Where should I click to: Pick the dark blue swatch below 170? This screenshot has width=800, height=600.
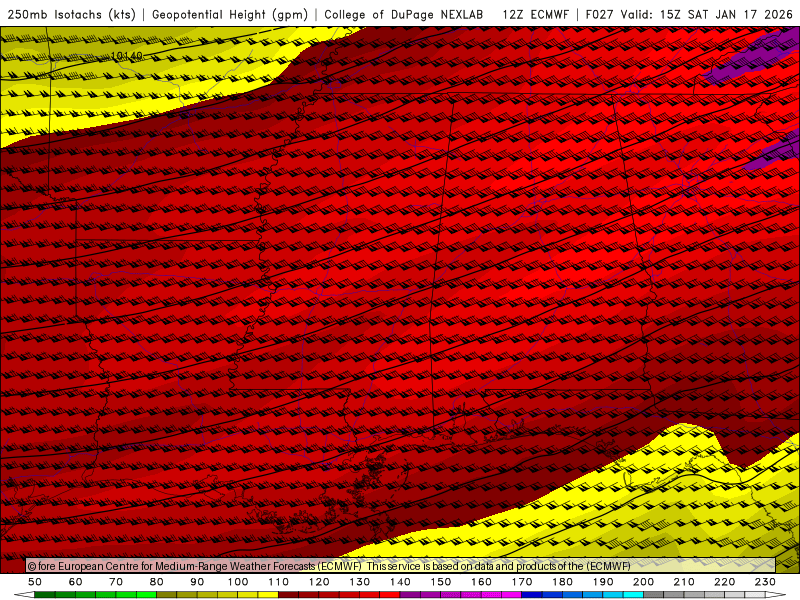coord(532,595)
